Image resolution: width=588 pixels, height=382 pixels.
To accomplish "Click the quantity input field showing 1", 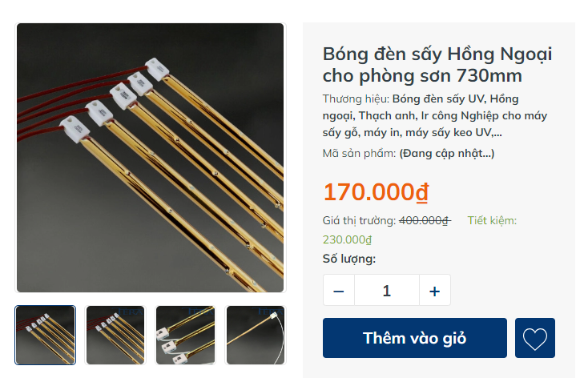I will click(x=387, y=290).
